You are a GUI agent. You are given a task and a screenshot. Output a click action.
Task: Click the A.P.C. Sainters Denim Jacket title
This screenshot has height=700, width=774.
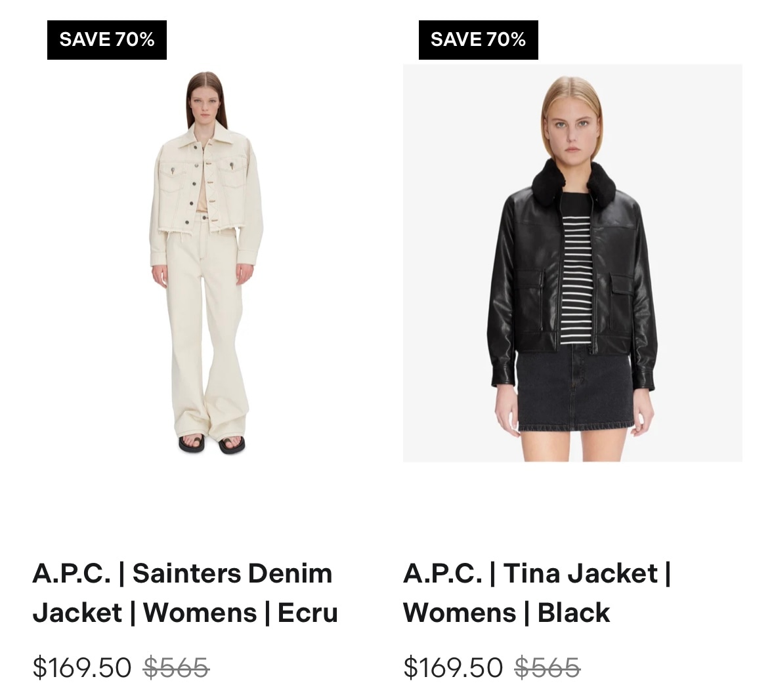coord(185,593)
